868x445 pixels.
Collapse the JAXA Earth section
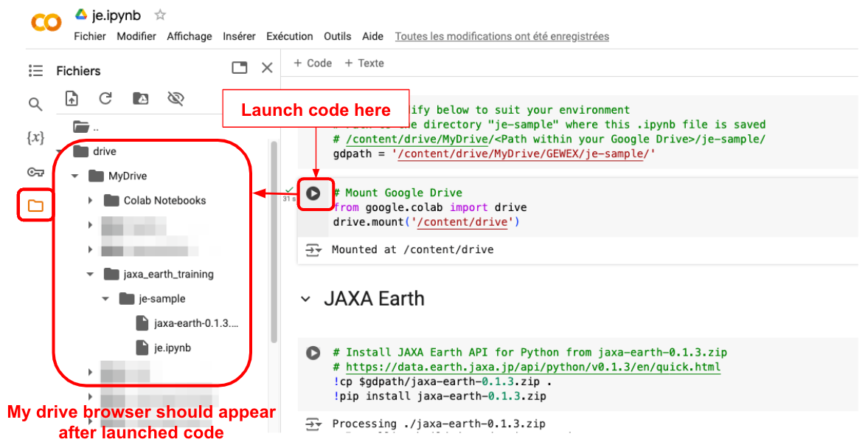tap(305, 299)
